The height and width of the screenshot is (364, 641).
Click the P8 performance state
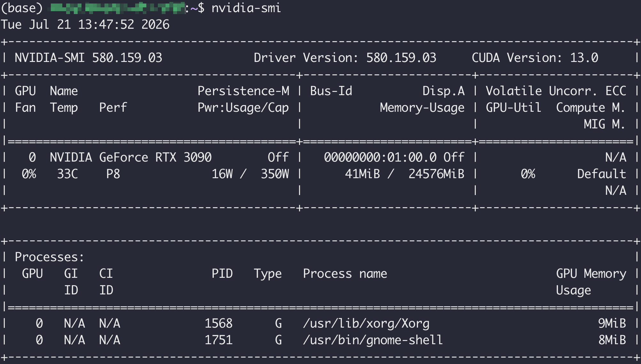point(113,174)
